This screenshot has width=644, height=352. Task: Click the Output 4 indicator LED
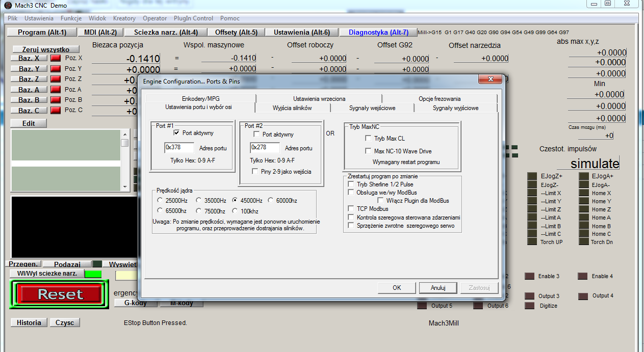pos(583,296)
